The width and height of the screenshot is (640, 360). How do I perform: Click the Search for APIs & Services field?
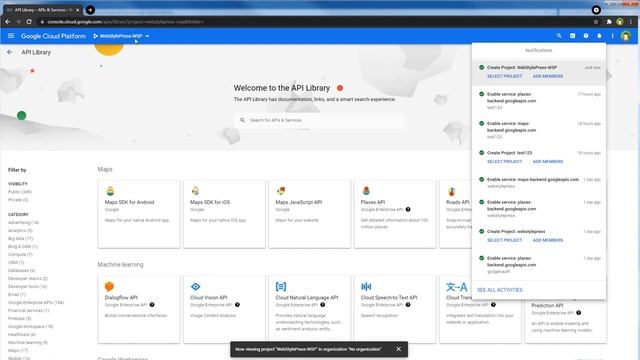click(x=319, y=120)
